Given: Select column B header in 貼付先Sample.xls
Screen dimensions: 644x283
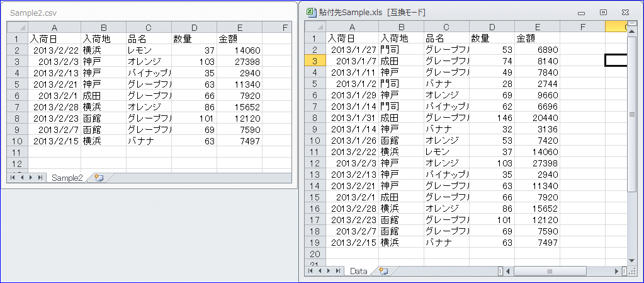Looking at the screenshot, I should coord(401,27).
